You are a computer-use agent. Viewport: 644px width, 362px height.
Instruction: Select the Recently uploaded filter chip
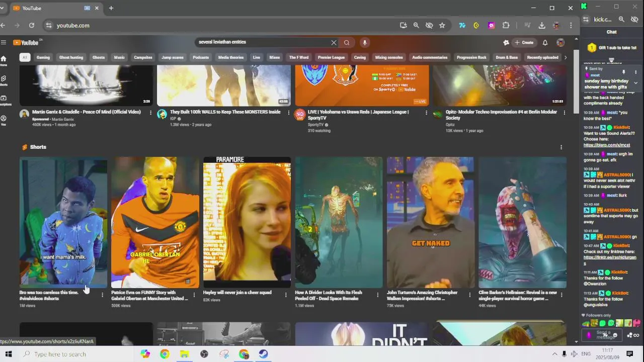(542, 57)
